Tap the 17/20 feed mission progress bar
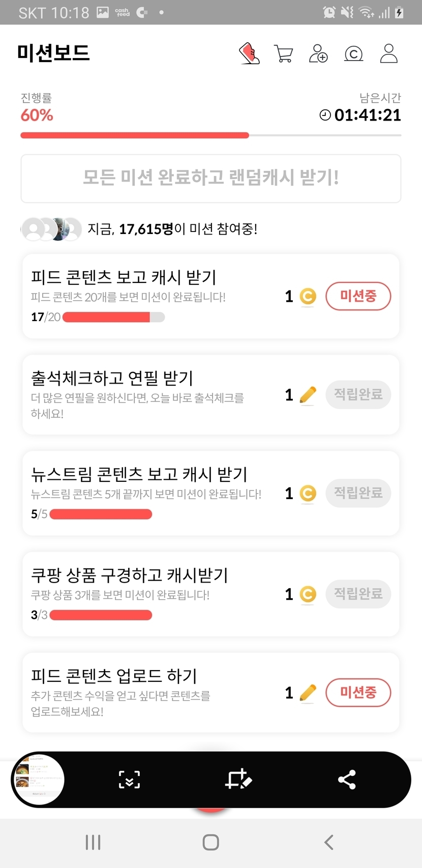Viewport: 422px width, 868px height. (113, 317)
